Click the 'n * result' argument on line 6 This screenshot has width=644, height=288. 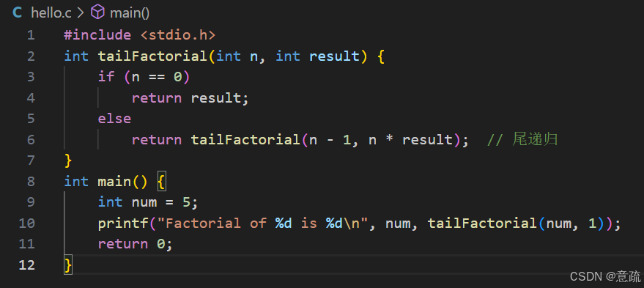coord(410,140)
